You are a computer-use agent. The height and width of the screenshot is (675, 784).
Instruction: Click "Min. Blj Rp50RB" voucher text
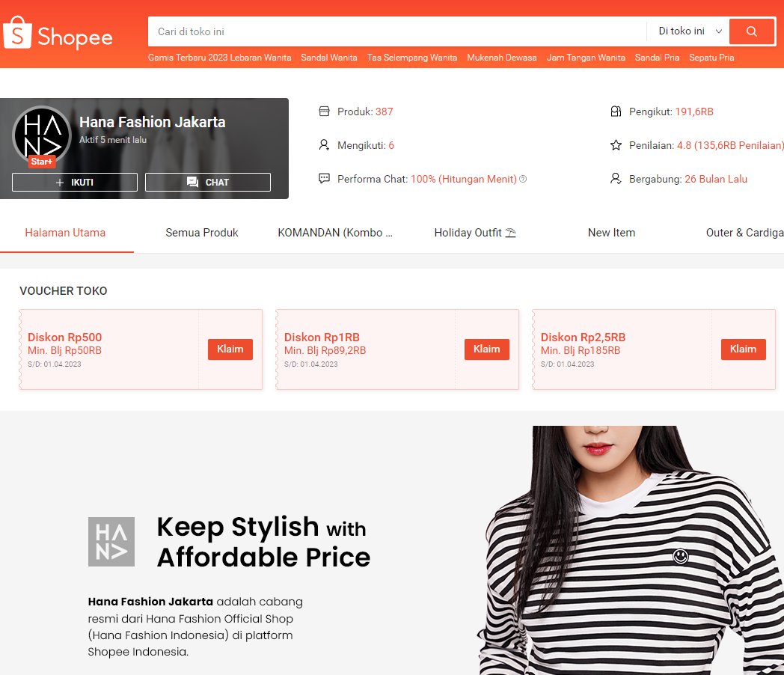[64, 350]
